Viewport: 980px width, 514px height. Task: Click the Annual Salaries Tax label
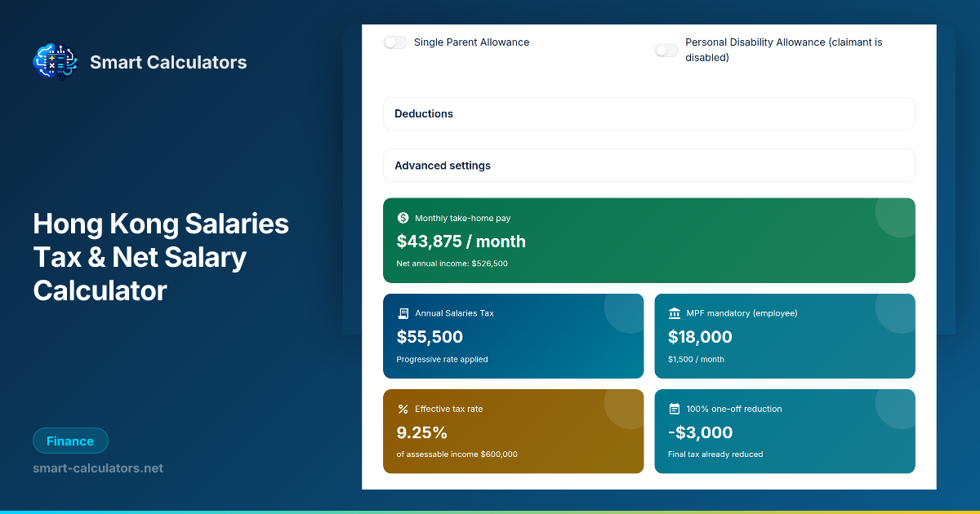click(454, 313)
